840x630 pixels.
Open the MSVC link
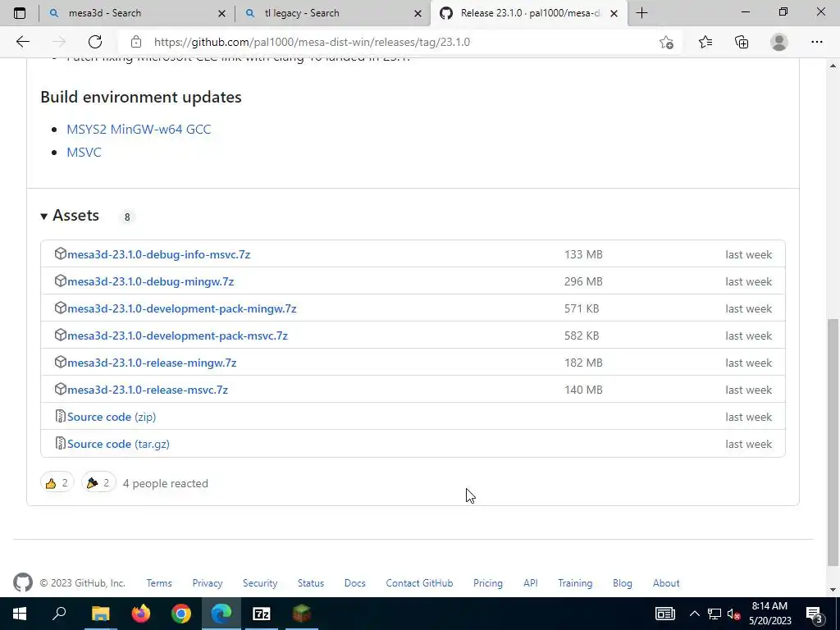pyautogui.click(x=84, y=152)
